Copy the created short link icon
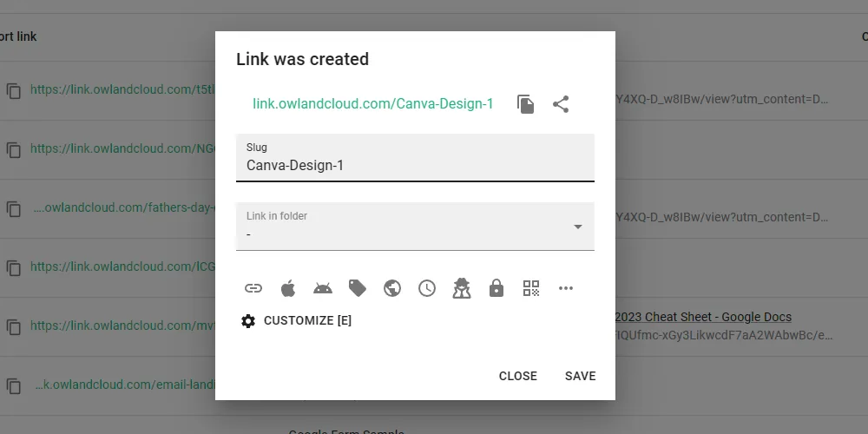This screenshot has width=868, height=434. pyautogui.click(x=525, y=104)
